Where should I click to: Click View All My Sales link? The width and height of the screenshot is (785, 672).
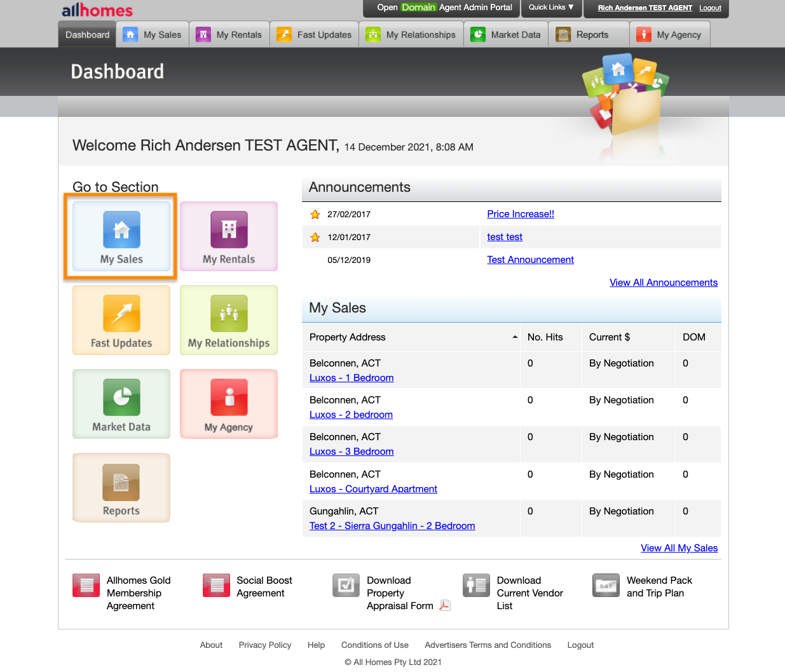[679, 548]
